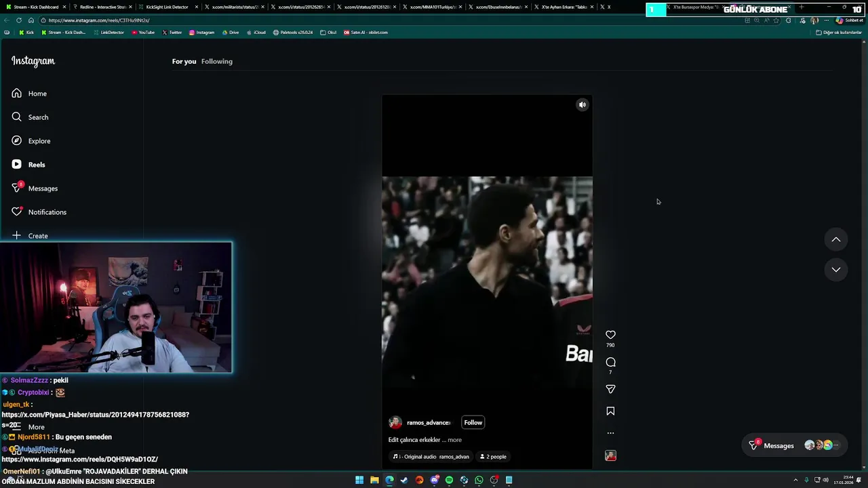Open the More menu in sidebar

click(x=28, y=427)
